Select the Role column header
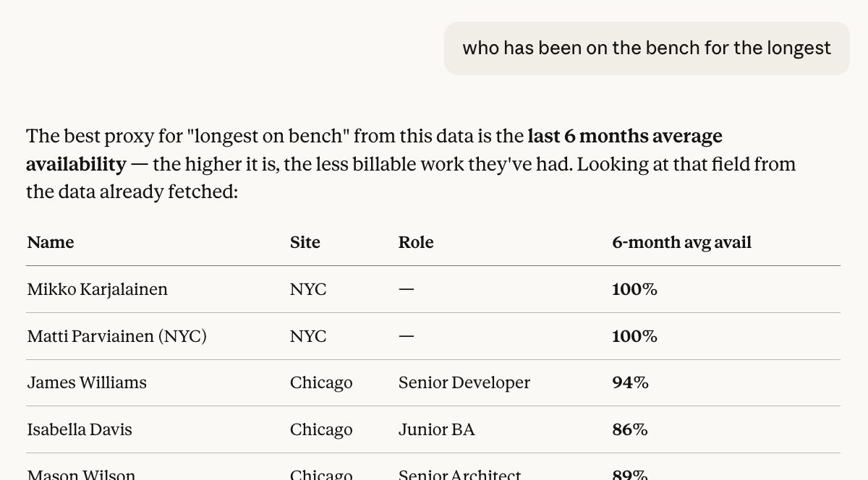Image resolution: width=868 pixels, height=480 pixels. click(416, 242)
